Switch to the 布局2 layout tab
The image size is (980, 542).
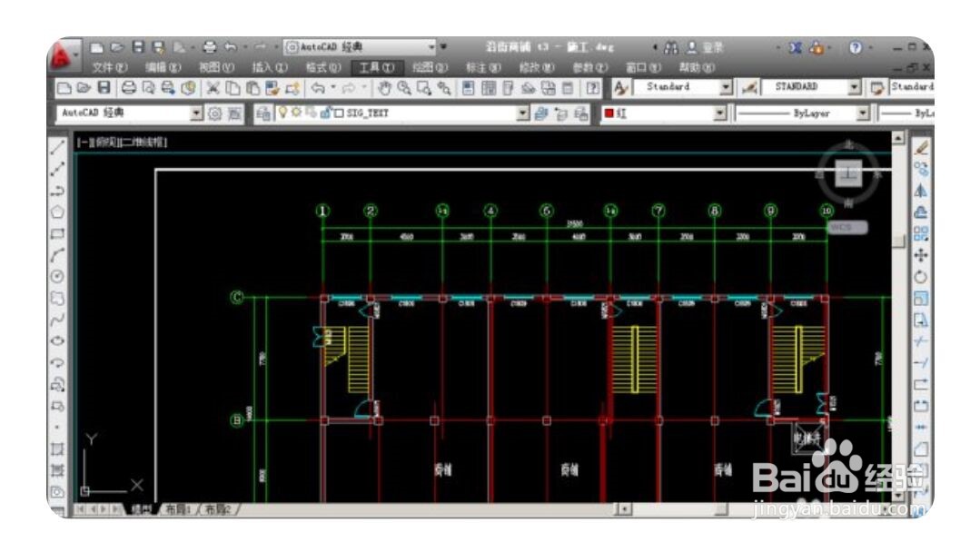click(217, 509)
